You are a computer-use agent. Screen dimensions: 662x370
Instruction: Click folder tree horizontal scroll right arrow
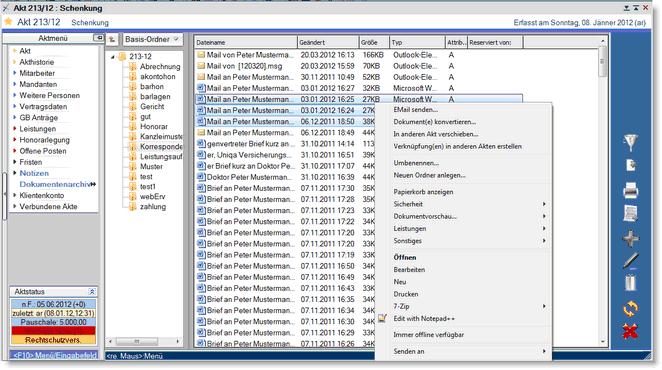(x=178, y=341)
